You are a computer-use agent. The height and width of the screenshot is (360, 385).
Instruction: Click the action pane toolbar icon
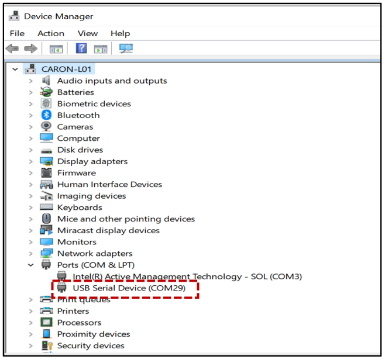click(100, 49)
